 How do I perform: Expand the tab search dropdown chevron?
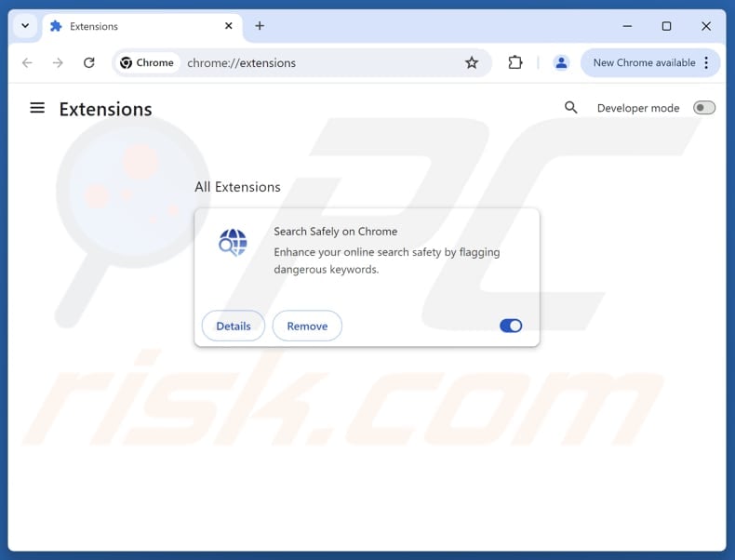pyautogui.click(x=25, y=26)
